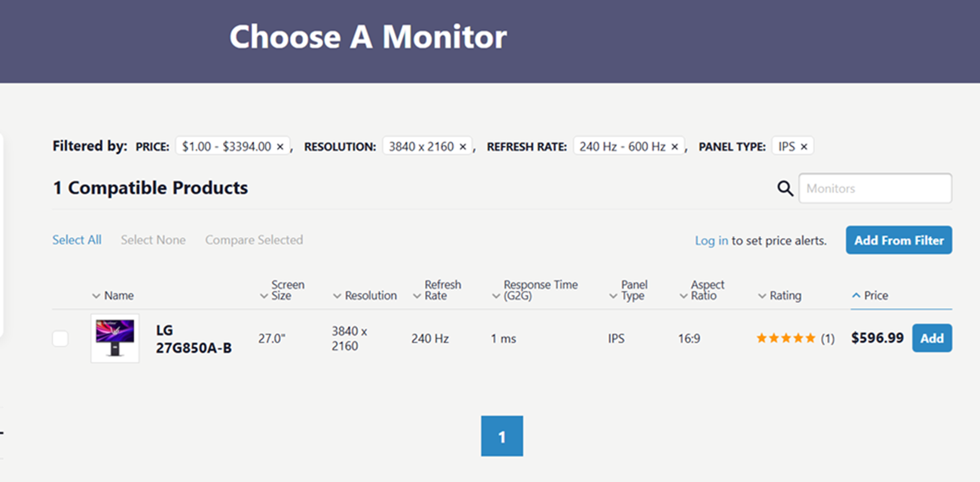The width and height of the screenshot is (980, 482).
Task: Go to page 1 in pagination
Action: (501, 436)
